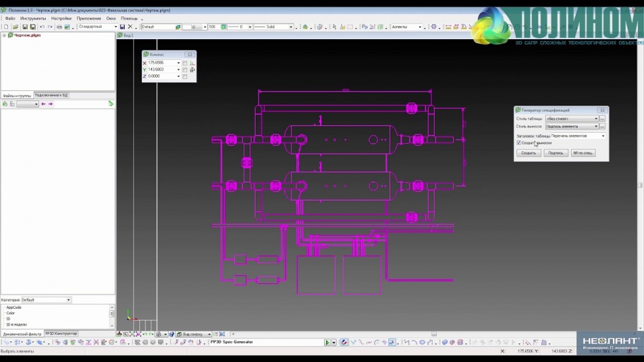Click the Save diskette icon in toolbar
This screenshot has width=644, height=362.
click(24, 27)
